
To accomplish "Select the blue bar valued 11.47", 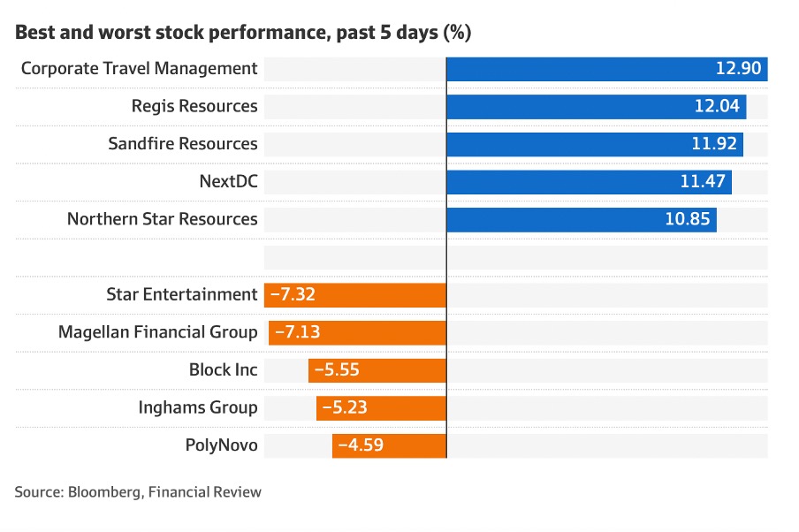I will (589, 182).
